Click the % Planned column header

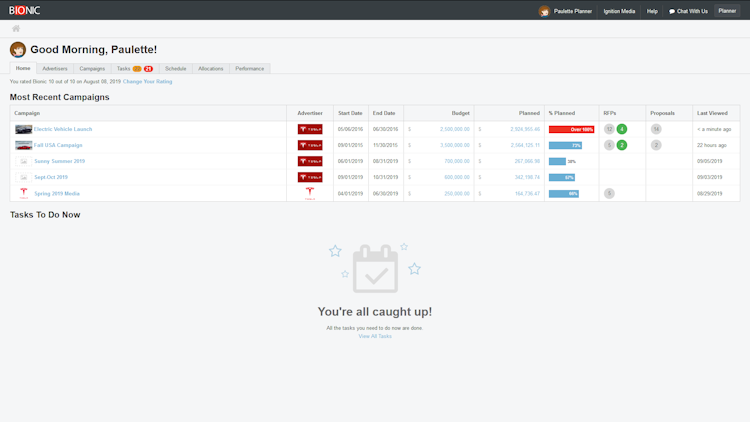click(562, 113)
